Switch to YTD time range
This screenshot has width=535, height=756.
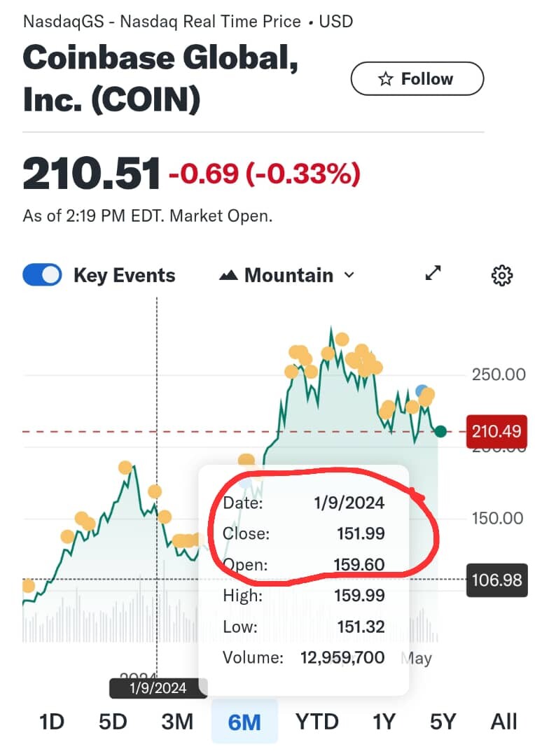(317, 722)
